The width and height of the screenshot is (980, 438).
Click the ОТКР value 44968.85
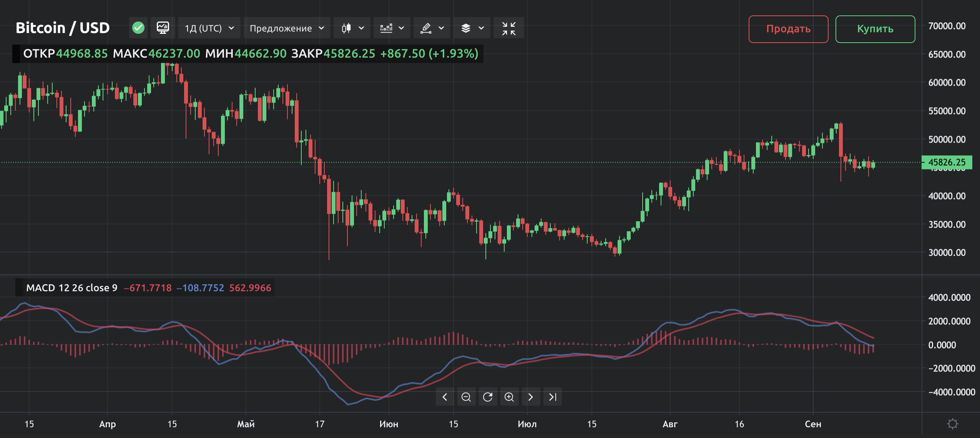[82, 53]
